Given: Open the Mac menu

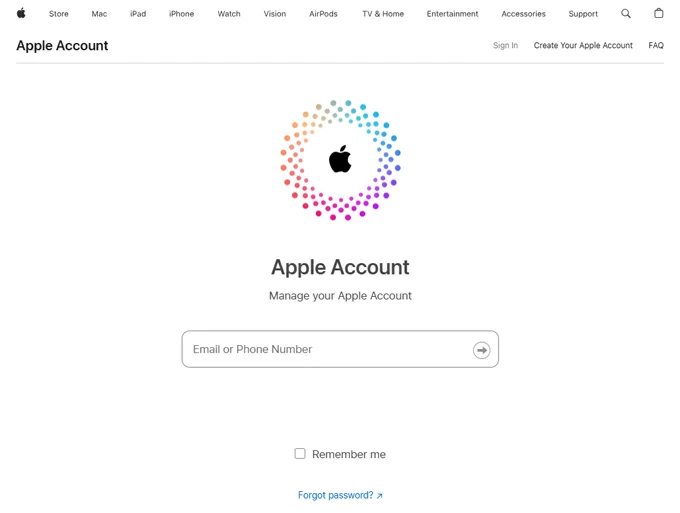Looking at the screenshot, I should pos(99,14).
